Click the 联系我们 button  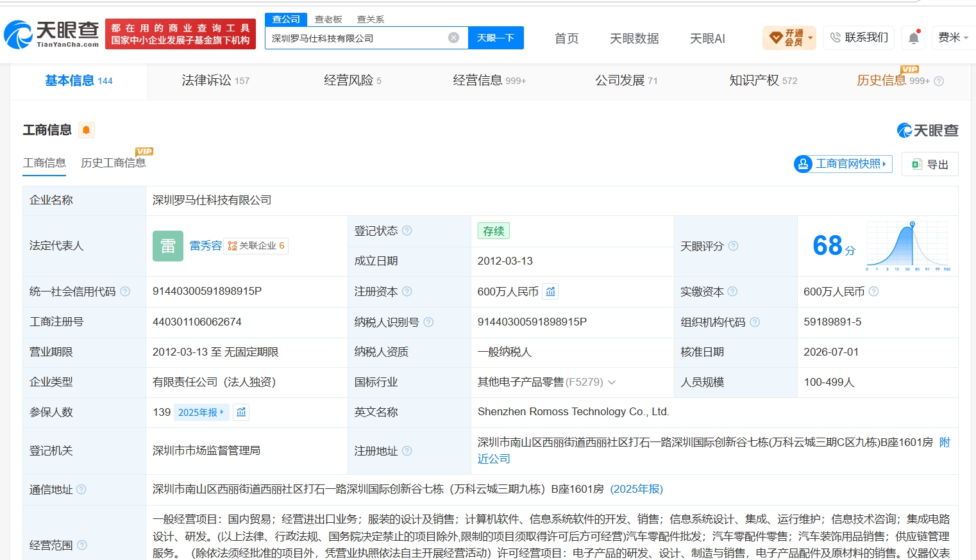(859, 38)
